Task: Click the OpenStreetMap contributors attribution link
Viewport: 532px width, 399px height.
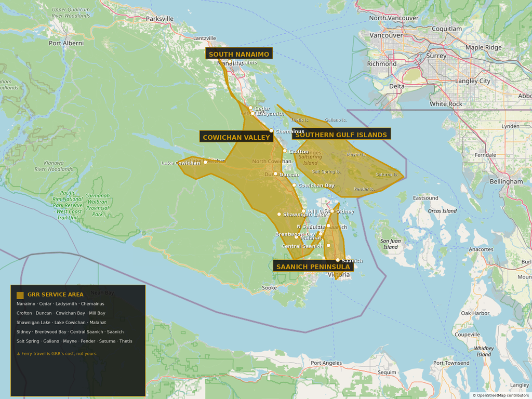Action: pos(501,395)
